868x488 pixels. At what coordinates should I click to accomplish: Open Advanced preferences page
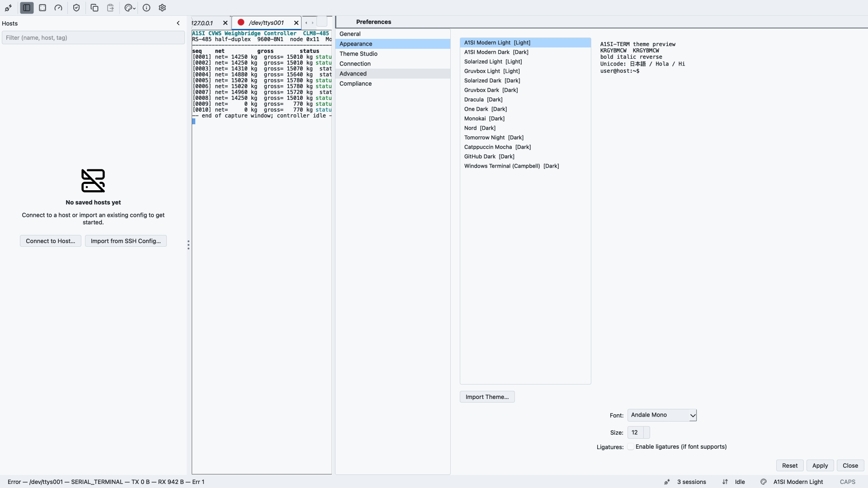393,74
